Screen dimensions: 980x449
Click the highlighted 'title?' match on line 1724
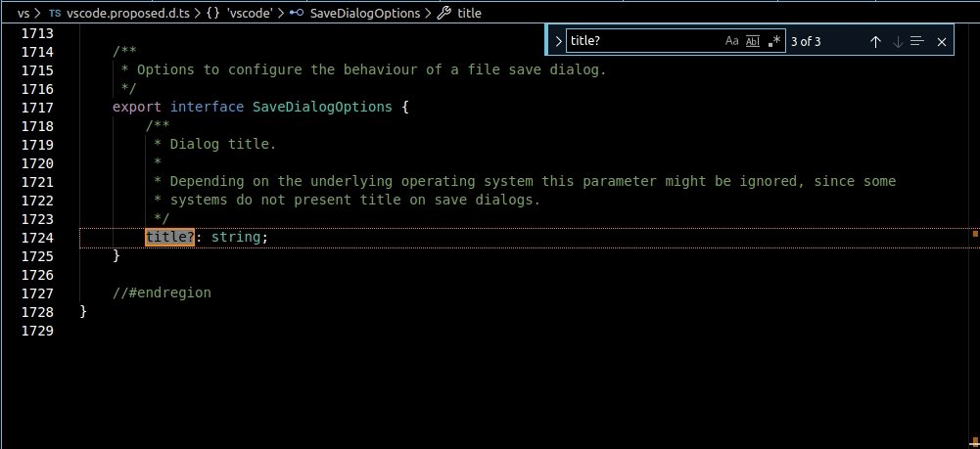pyautogui.click(x=170, y=238)
